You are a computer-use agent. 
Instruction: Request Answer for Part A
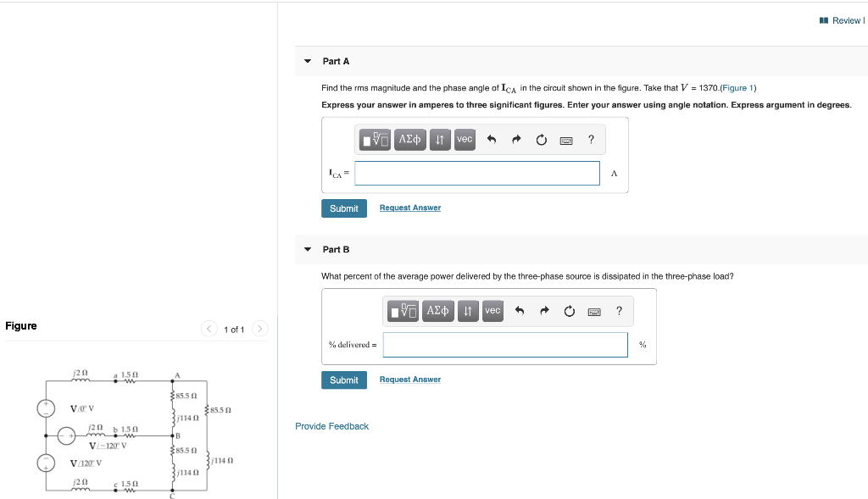(410, 208)
